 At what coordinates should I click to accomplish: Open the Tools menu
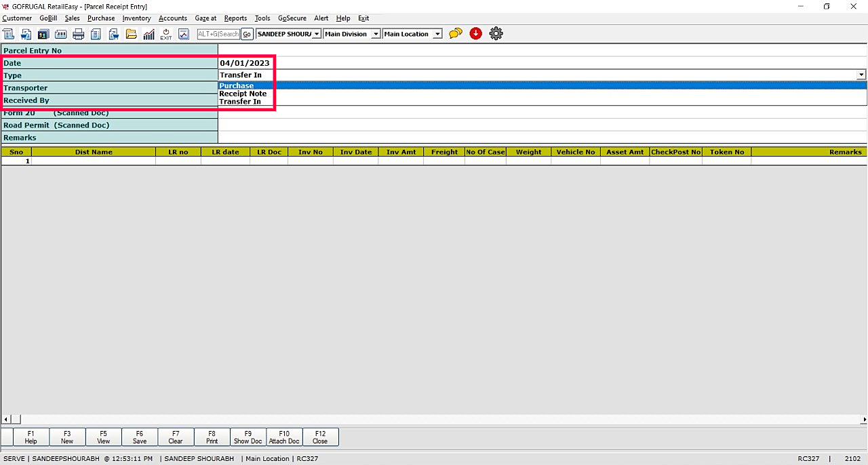(x=262, y=18)
